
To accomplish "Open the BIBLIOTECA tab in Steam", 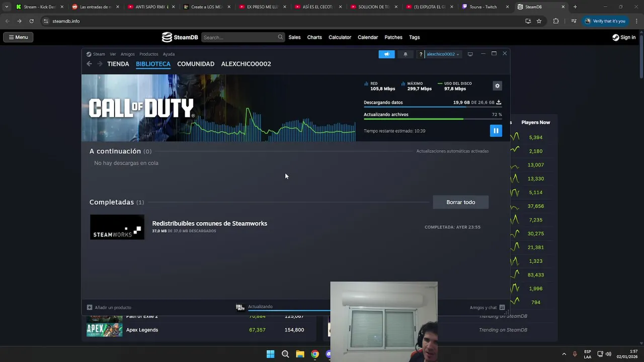I will (x=153, y=64).
